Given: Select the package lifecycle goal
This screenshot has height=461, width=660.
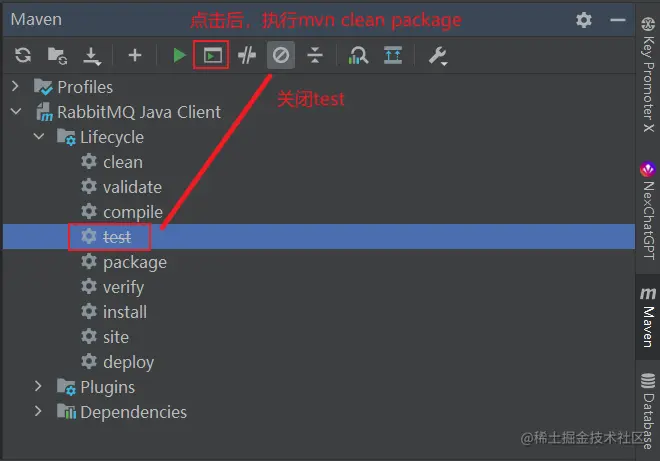Looking at the screenshot, I should pyautogui.click(x=135, y=263).
